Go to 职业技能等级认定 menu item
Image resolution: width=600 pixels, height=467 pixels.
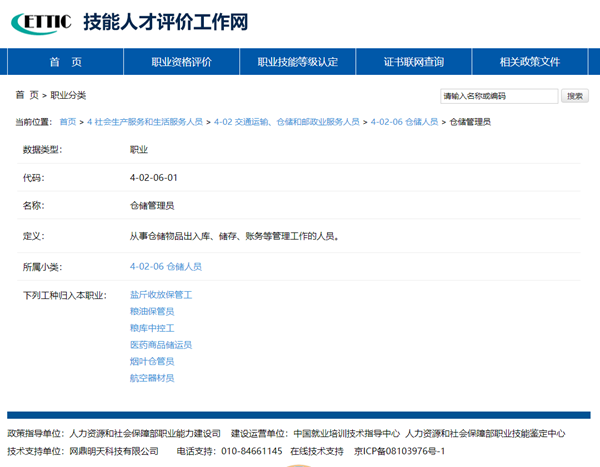[298, 62]
